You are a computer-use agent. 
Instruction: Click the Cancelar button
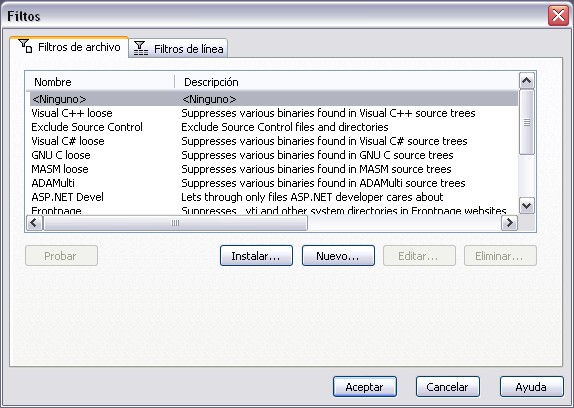pyautogui.click(x=447, y=386)
